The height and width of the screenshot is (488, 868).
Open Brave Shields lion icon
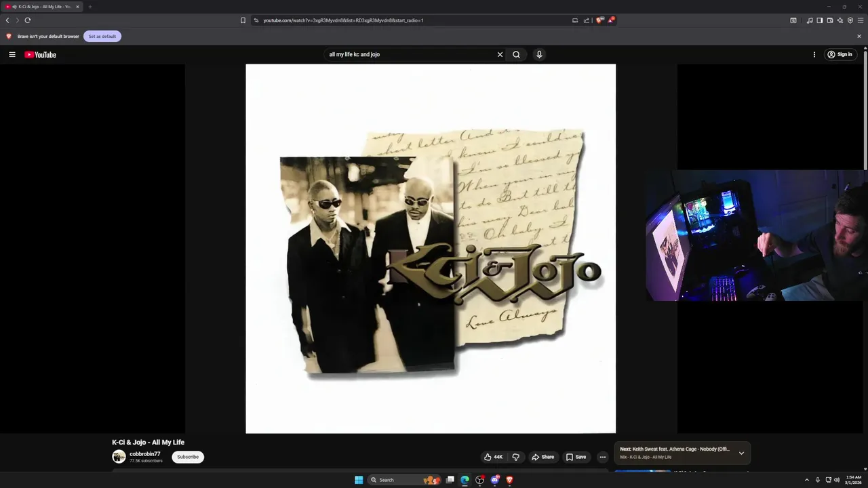599,20
